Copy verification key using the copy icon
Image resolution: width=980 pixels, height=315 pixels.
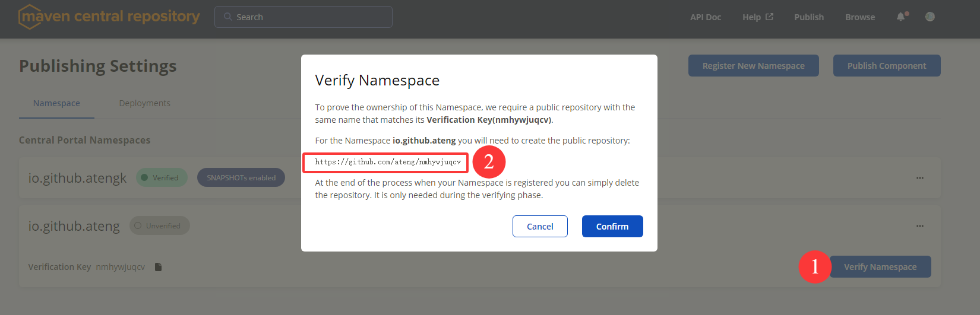[158, 267]
